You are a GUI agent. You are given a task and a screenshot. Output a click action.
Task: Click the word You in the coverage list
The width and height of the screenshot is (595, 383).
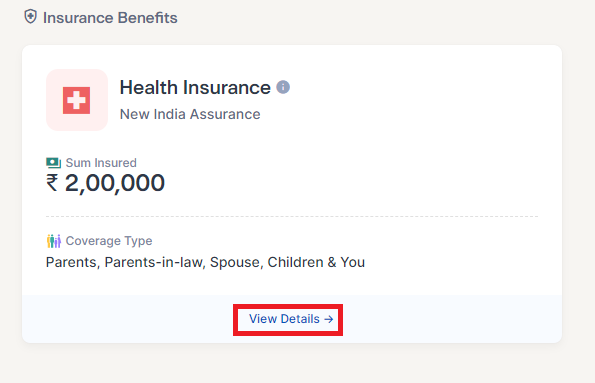coord(353,262)
